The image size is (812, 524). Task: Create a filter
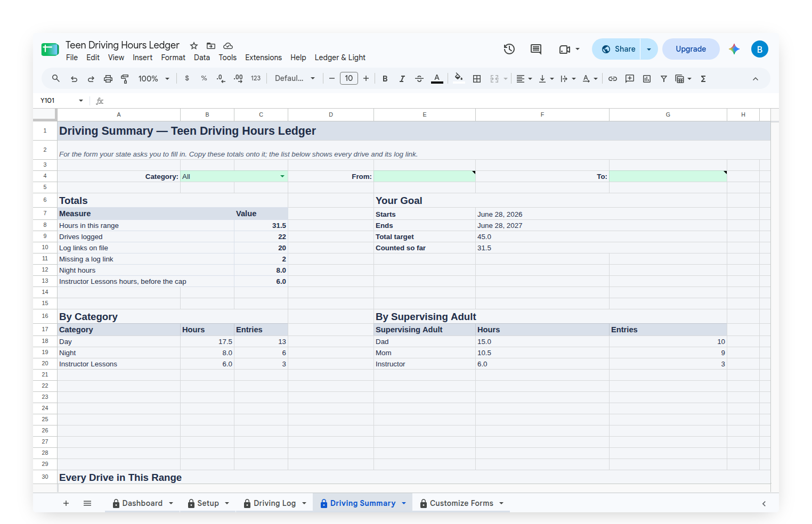coord(664,79)
